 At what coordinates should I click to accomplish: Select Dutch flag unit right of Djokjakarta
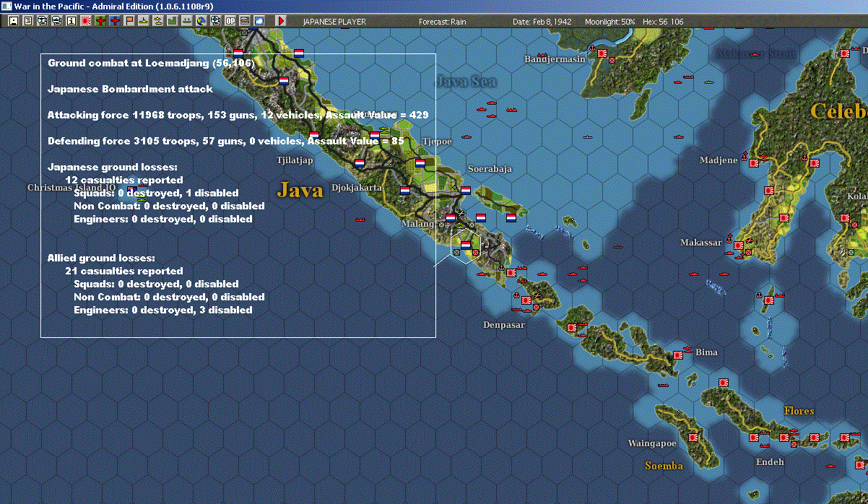click(x=405, y=190)
